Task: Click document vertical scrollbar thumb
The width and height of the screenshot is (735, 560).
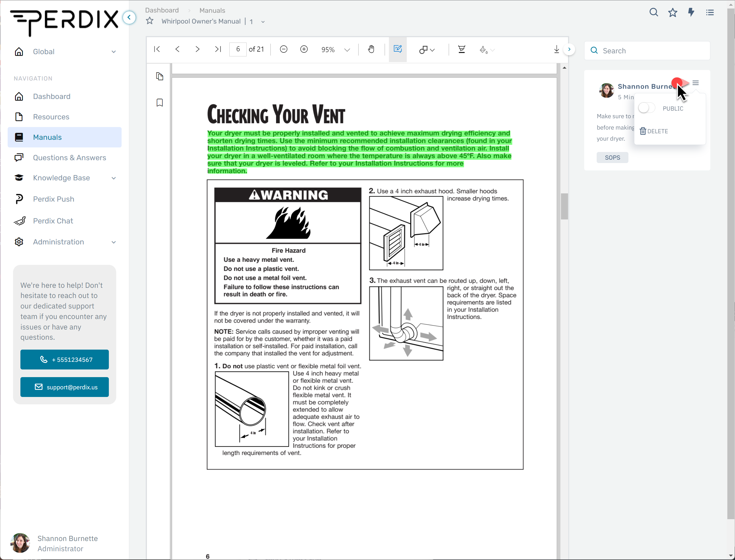Action: [564, 206]
